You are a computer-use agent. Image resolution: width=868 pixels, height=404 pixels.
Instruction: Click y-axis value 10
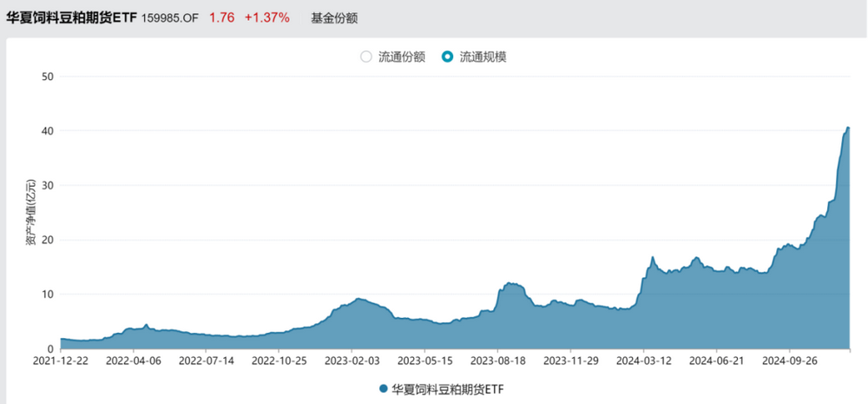pyautogui.click(x=48, y=295)
